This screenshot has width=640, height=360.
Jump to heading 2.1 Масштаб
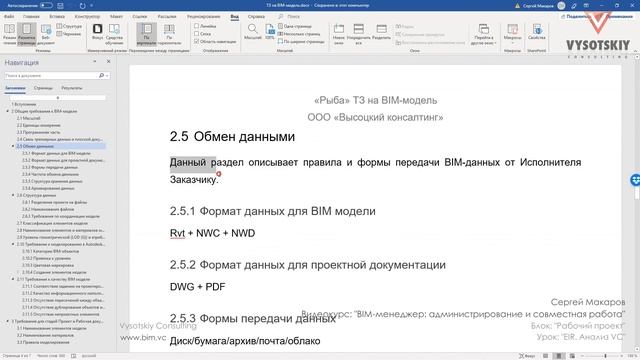click(29, 118)
